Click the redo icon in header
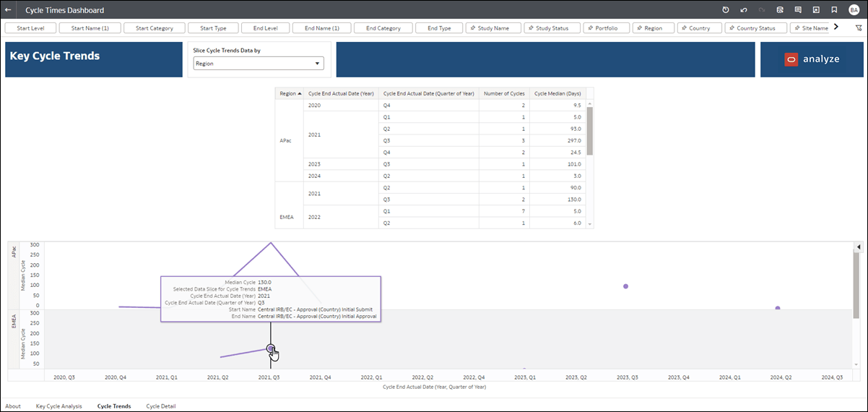Viewport: 868px width, 412px height. click(762, 10)
